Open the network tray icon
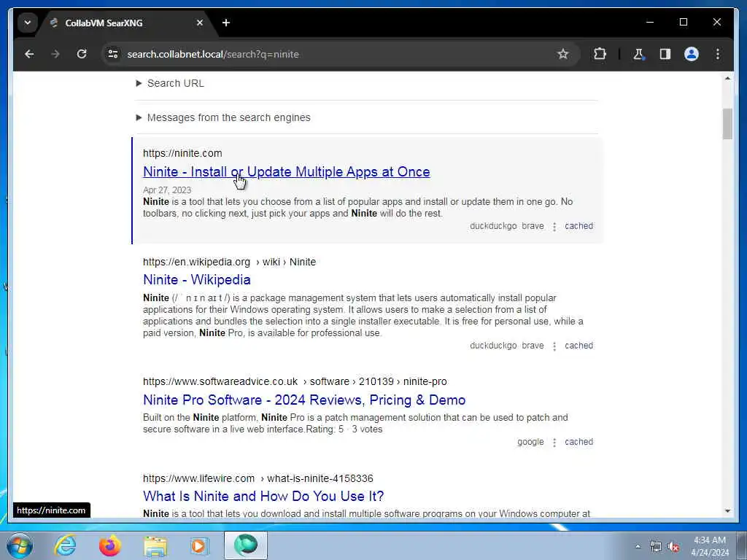This screenshot has width=747, height=560. pos(656,547)
